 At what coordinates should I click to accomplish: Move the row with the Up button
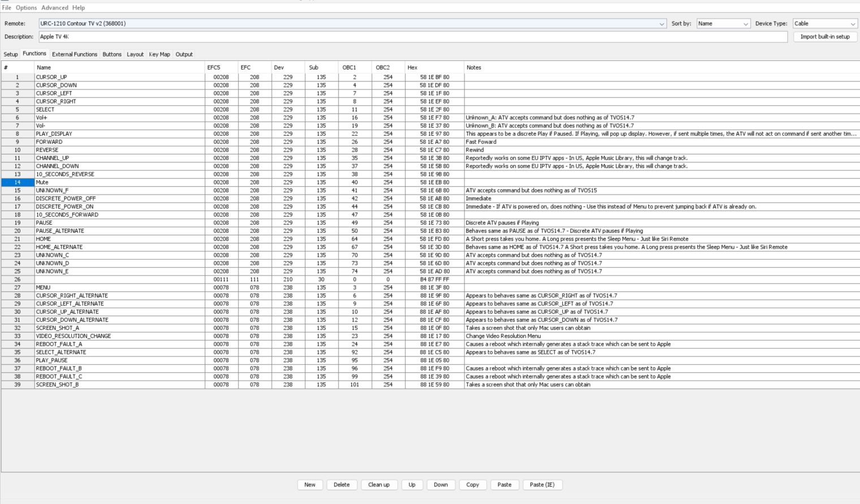pos(412,485)
